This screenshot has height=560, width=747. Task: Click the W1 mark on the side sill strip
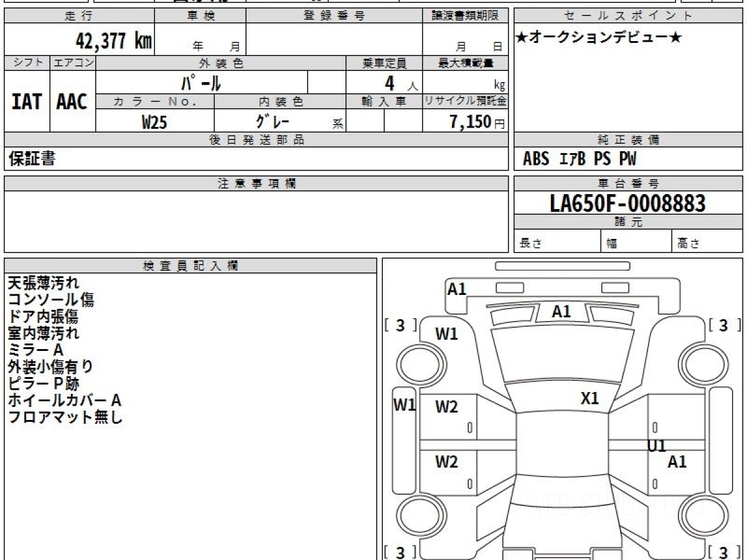[405, 405]
